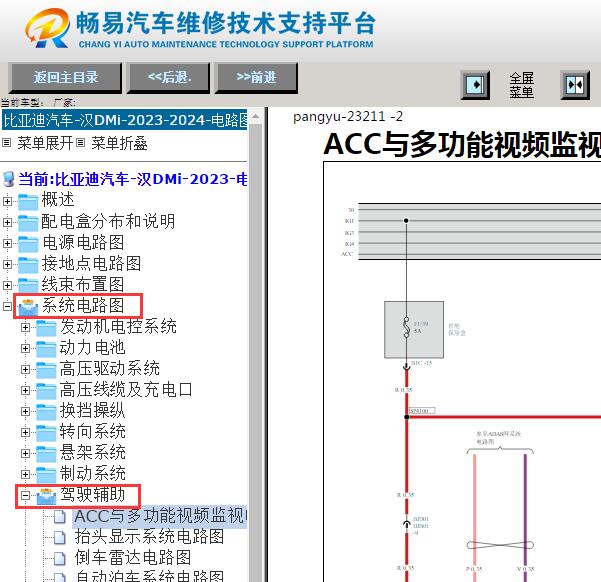Click the 概述 folder icon
601x582 pixels.
[28, 202]
